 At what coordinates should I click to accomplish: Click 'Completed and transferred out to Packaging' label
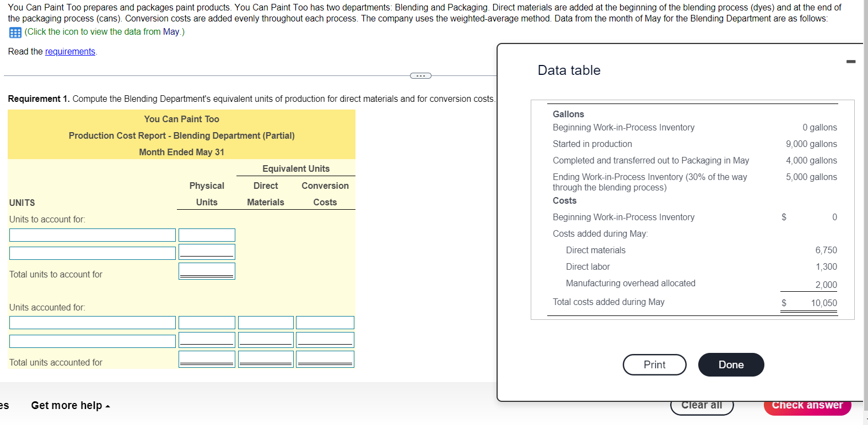[x=651, y=160]
